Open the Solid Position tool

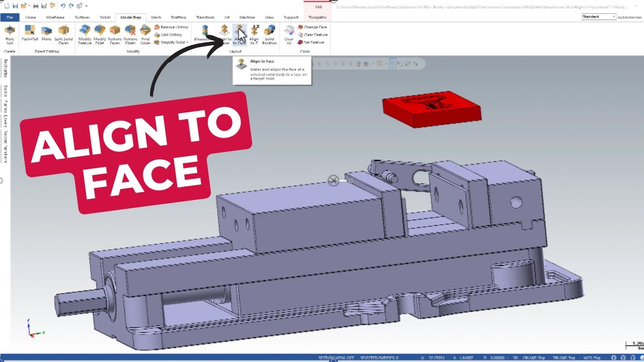click(270, 35)
